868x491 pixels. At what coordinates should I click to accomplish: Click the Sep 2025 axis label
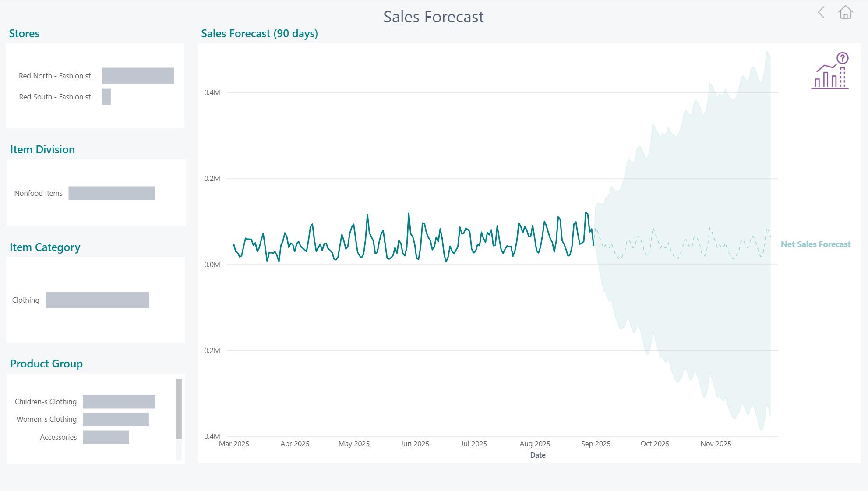coord(596,444)
